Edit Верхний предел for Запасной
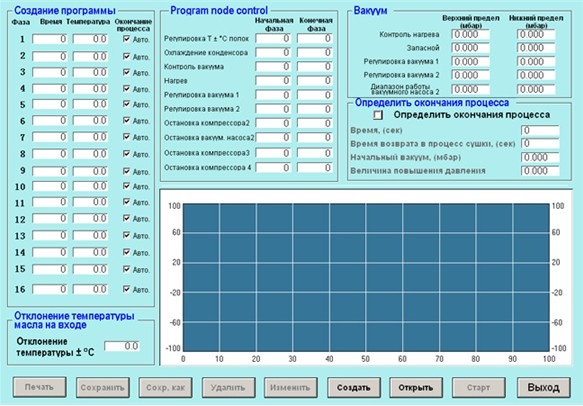 pyautogui.click(x=471, y=48)
